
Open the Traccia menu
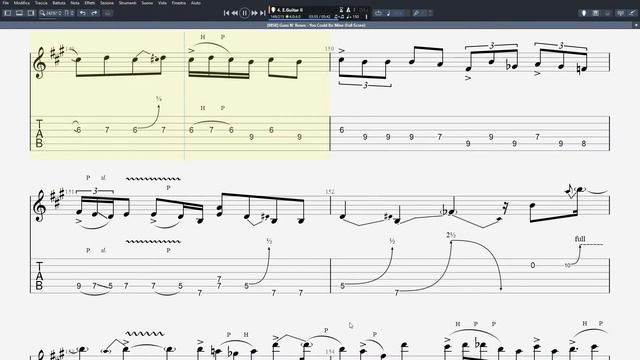click(x=41, y=3)
